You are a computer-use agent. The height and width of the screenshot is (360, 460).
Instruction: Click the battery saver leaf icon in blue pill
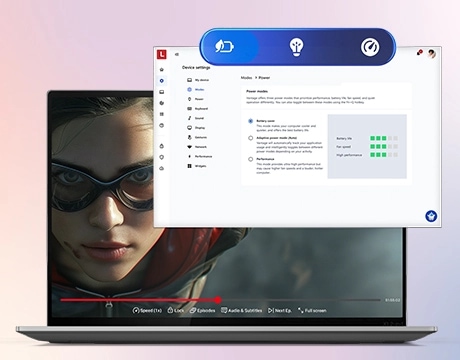(x=224, y=46)
